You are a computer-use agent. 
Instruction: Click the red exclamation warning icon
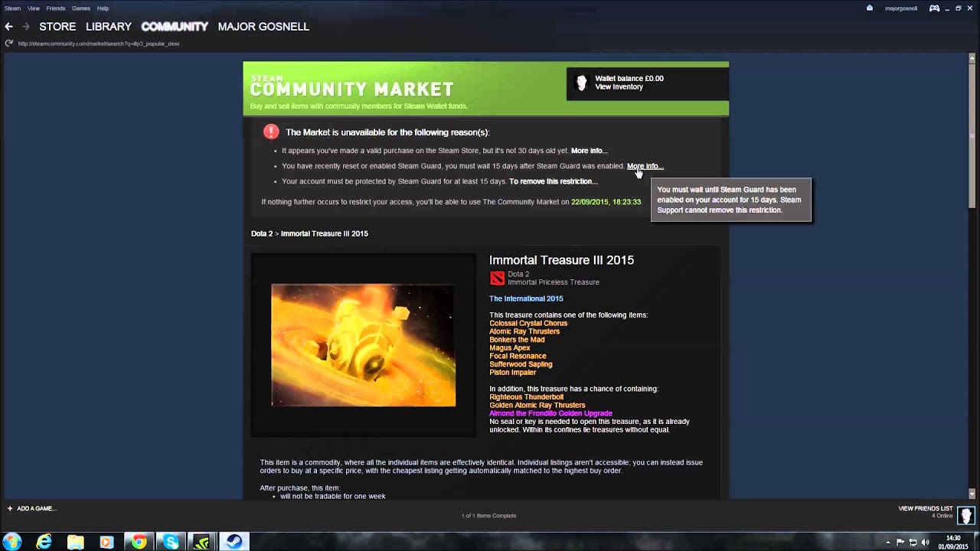271,132
